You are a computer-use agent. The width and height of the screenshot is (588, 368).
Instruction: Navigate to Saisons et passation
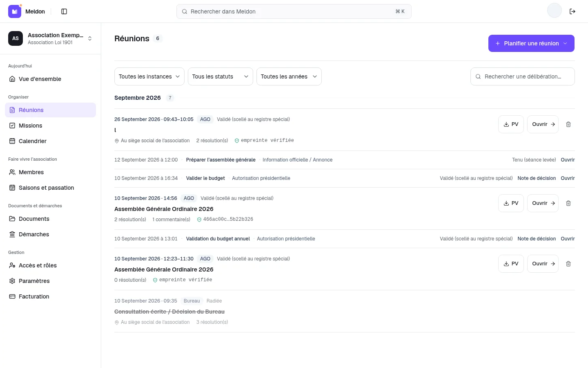pyautogui.click(x=51, y=188)
